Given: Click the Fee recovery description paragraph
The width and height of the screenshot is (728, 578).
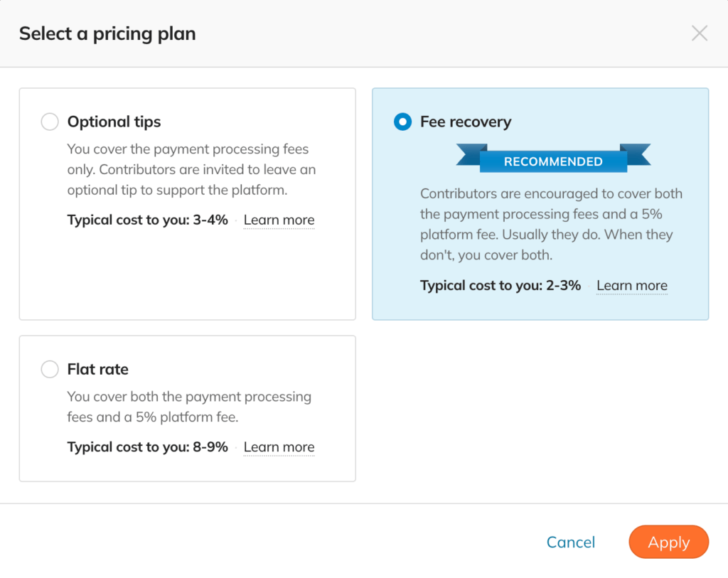Looking at the screenshot, I should coord(551,224).
